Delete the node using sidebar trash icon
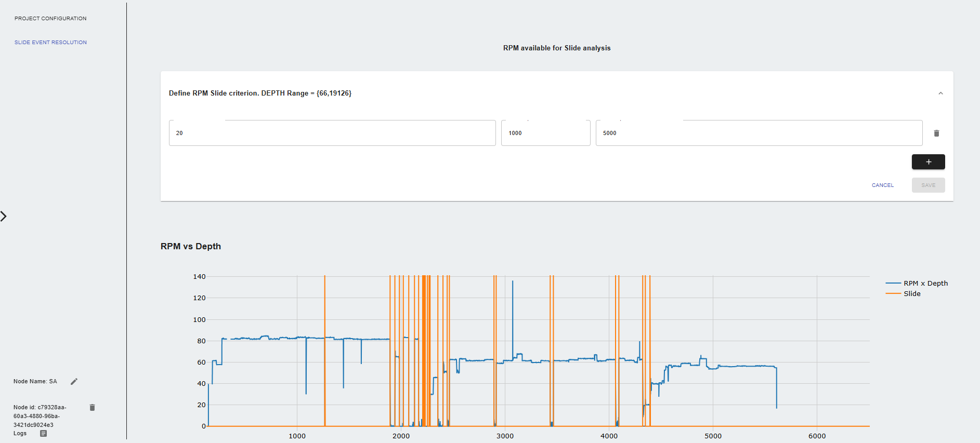 click(x=92, y=408)
